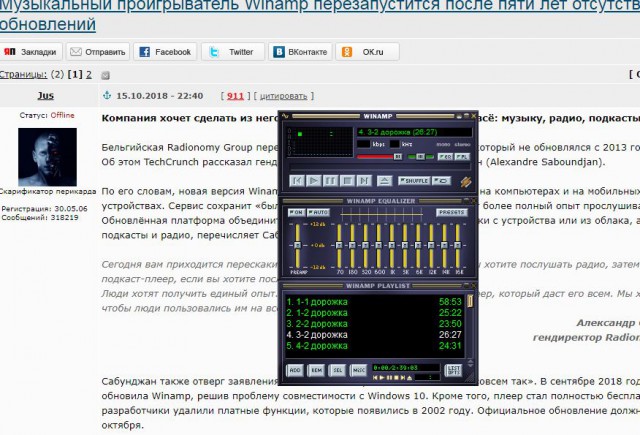
Task: Toggle the Repeat button in Winamp
Action: [x=442, y=180]
